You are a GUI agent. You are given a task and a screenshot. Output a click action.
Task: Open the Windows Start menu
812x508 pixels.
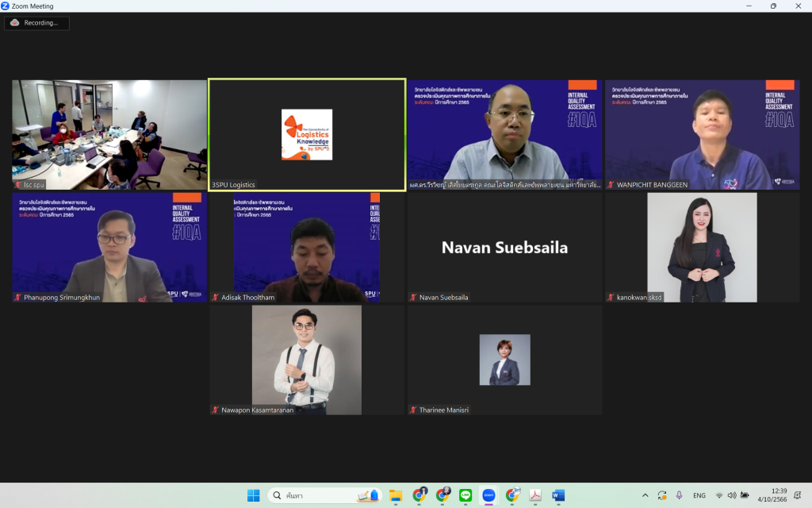(x=253, y=495)
